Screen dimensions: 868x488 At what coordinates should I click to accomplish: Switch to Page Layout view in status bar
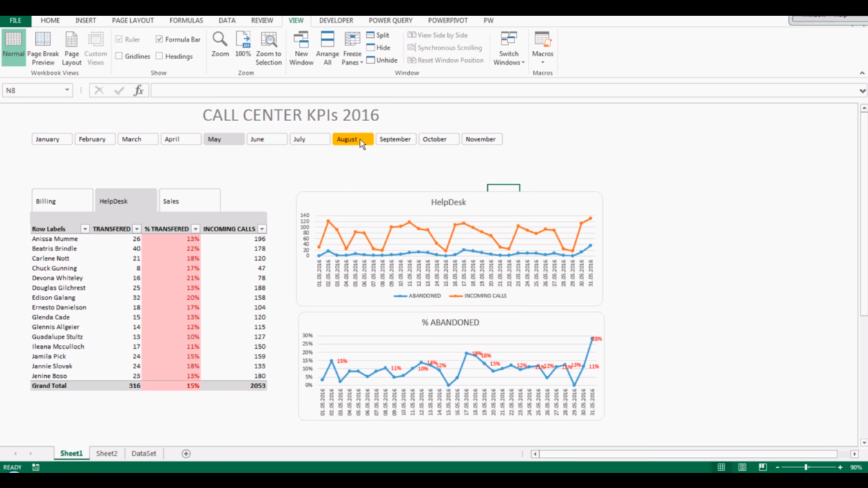tap(742, 467)
